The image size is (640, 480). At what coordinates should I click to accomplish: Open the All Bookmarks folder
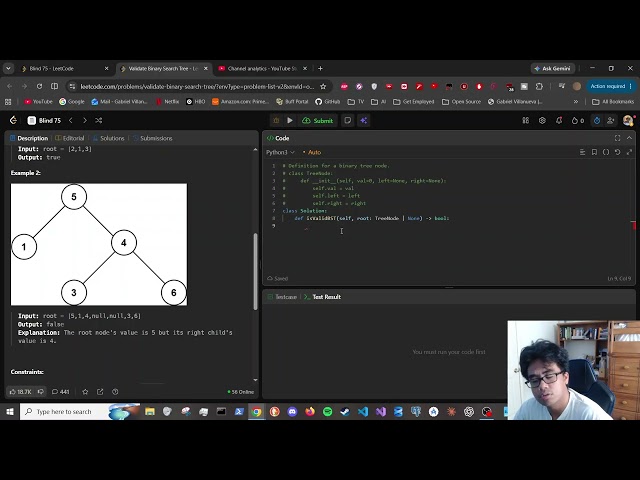tap(613, 101)
